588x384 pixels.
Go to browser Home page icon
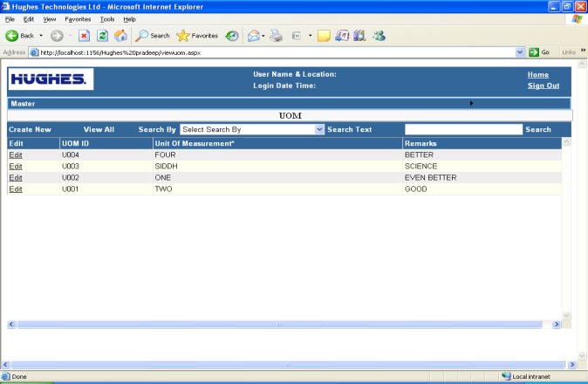[120, 36]
